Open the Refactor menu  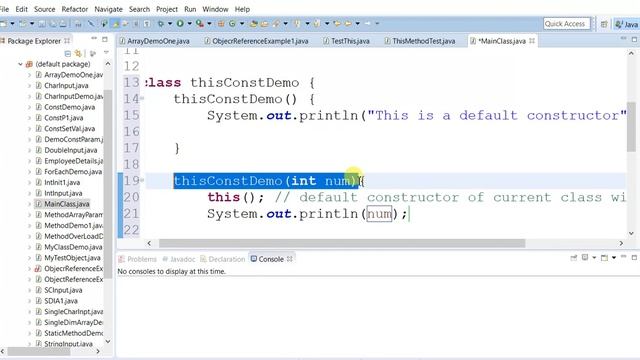click(75, 9)
